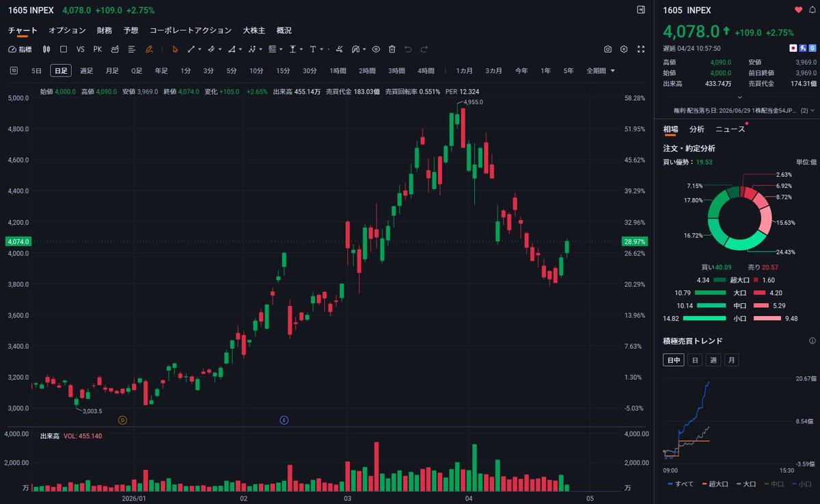
Task: Select 週足 weekly interval
Action: [86, 70]
